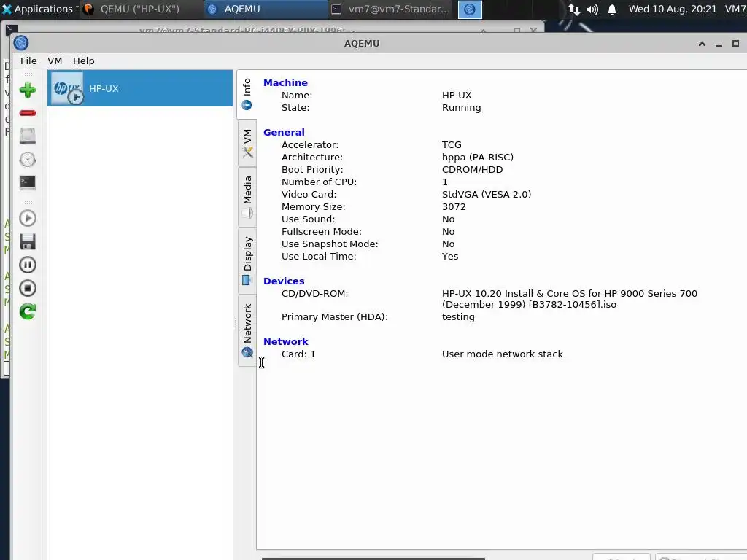This screenshot has width=747, height=560.
Task: Click the General section heading
Action: coord(284,132)
